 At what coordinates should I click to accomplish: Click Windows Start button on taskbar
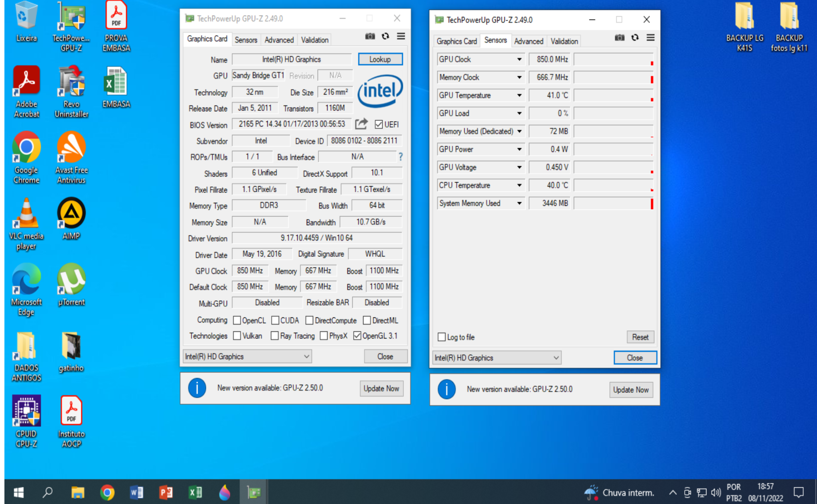(x=18, y=493)
